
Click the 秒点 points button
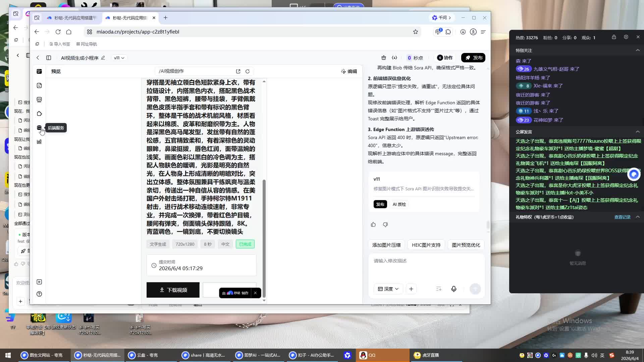point(415,58)
